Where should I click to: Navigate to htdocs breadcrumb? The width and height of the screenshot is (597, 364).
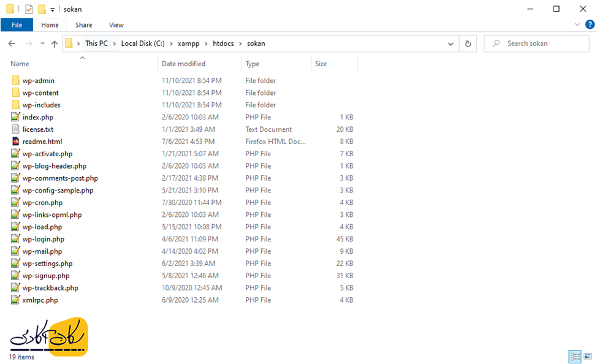click(223, 44)
